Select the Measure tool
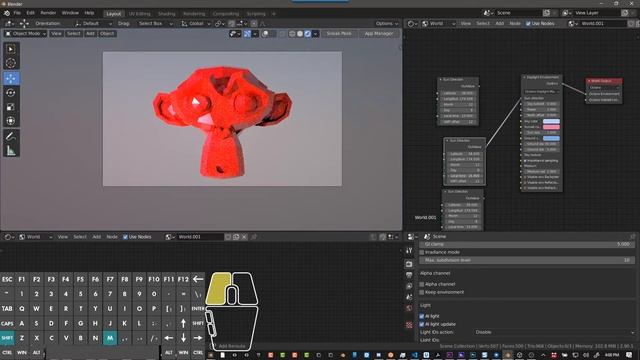 tap(11, 151)
